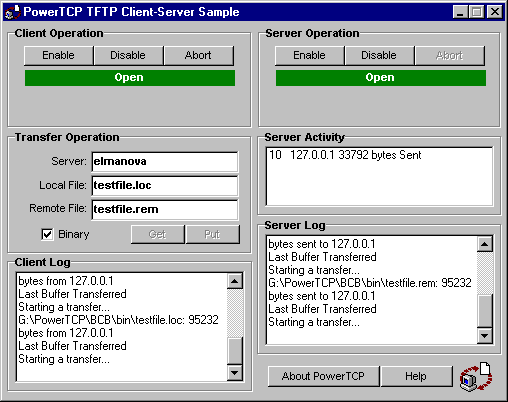Click Disable under Client Operation

coord(128,55)
